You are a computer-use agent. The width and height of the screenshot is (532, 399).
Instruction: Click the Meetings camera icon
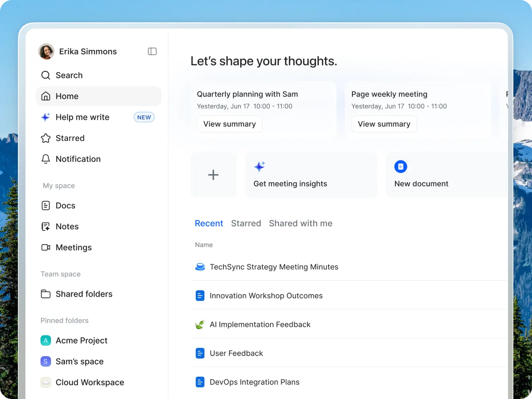45,248
